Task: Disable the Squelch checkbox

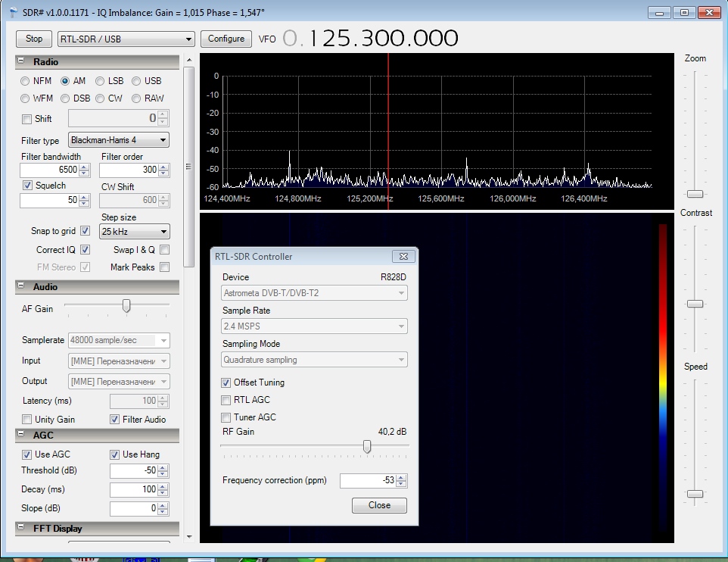Action: (x=28, y=186)
